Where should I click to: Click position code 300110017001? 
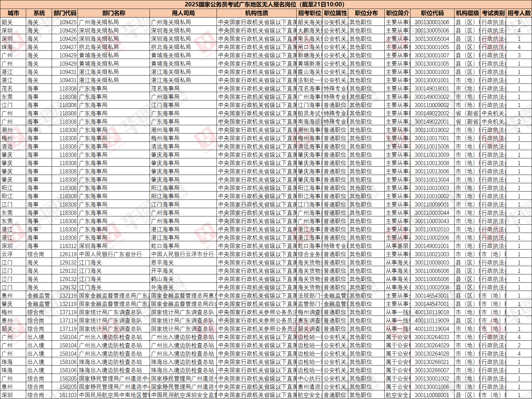(432, 138)
